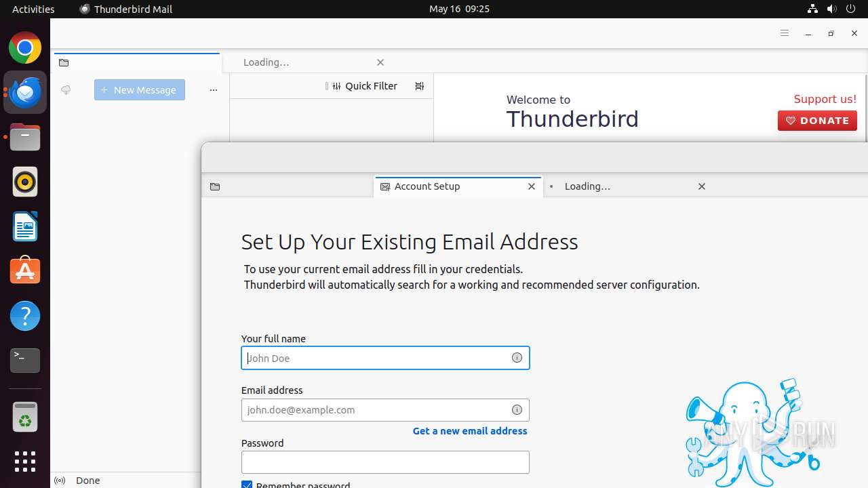Follow Get a new email address link

470,431
